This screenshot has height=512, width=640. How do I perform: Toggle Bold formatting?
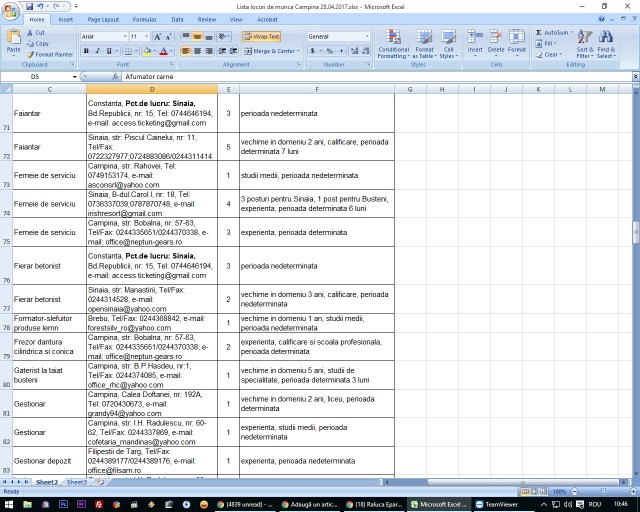(x=86, y=51)
